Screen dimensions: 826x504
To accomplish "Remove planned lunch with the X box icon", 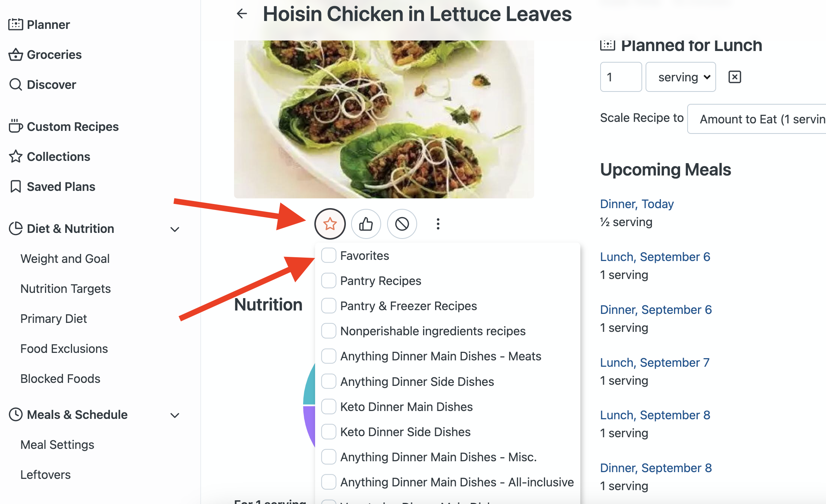I will pyautogui.click(x=734, y=77).
